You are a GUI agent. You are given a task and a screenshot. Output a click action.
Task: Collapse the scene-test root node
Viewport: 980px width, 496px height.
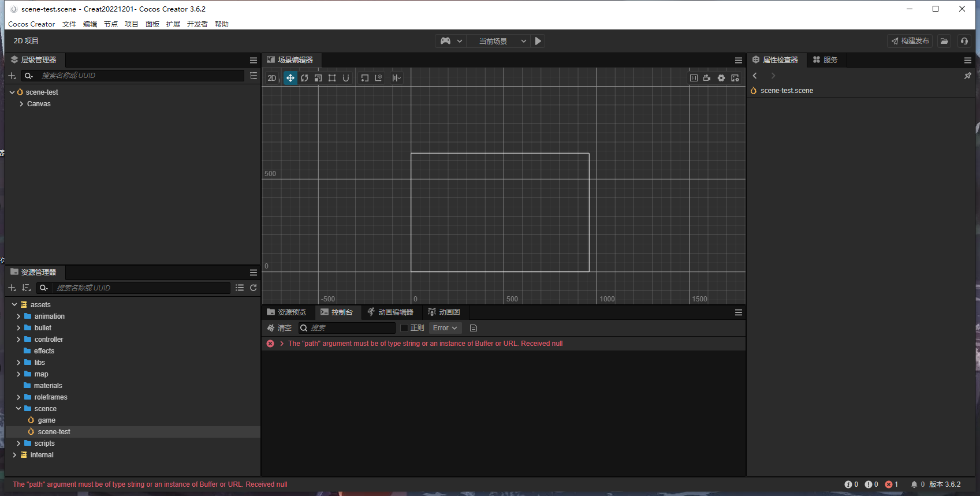tap(12, 92)
